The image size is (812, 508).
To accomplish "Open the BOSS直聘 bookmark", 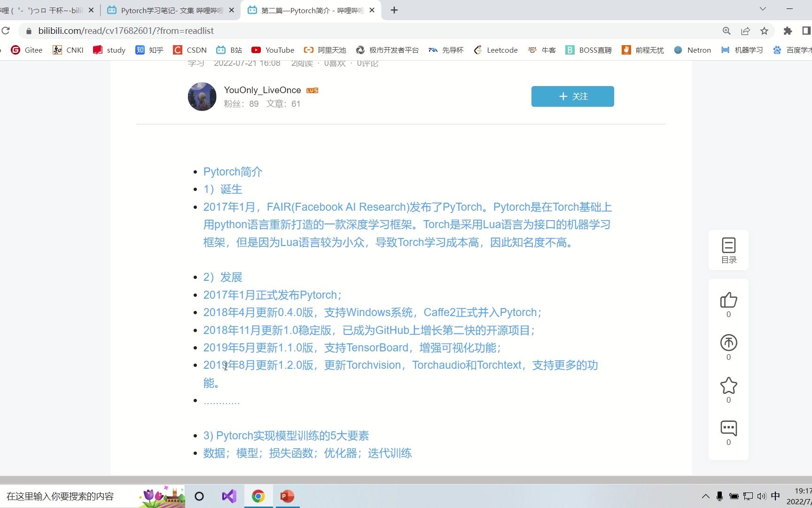I will tap(588, 50).
